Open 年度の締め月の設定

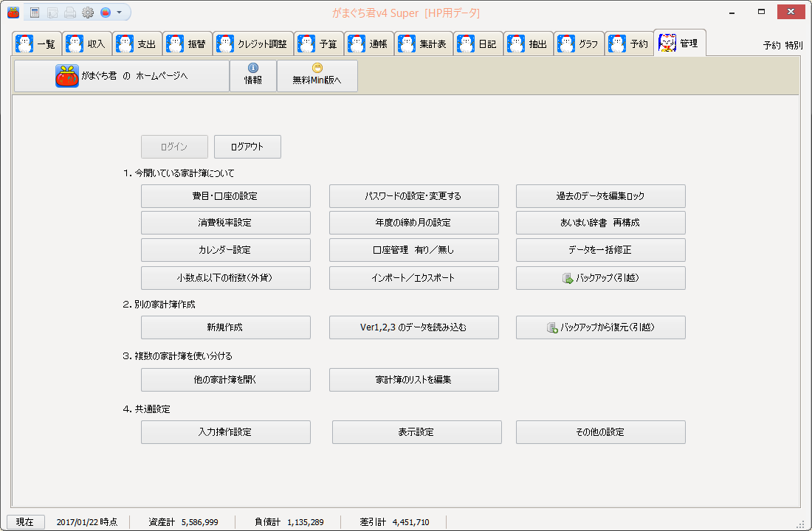click(x=414, y=223)
